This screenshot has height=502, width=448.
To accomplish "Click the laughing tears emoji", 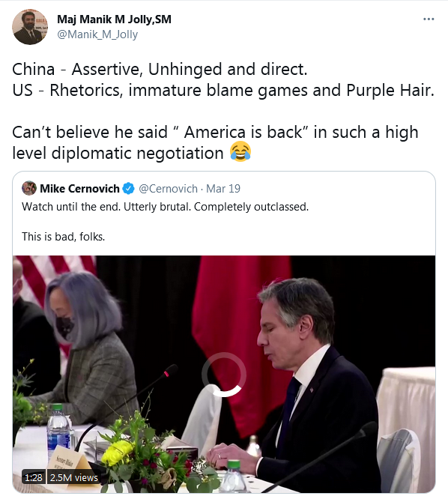I will pos(240,152).
